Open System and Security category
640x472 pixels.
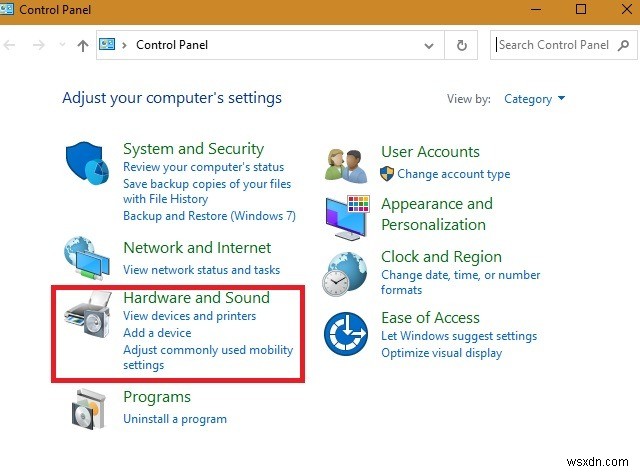pyautogui.click(x=193, y=149)
